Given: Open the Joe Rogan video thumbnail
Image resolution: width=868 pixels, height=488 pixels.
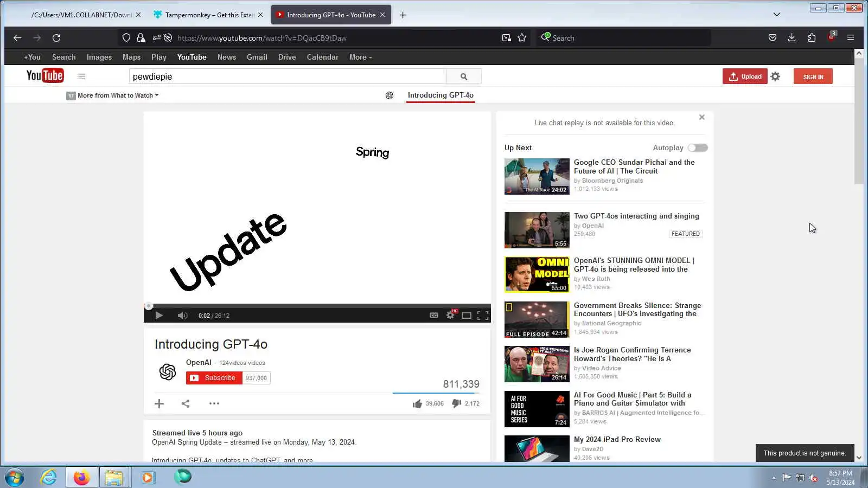Looking at the screenshot, I should coord(537,364).
